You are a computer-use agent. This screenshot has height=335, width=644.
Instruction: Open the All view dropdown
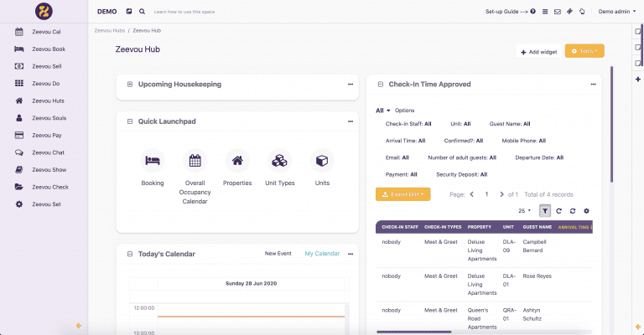[x=382, y=111]
